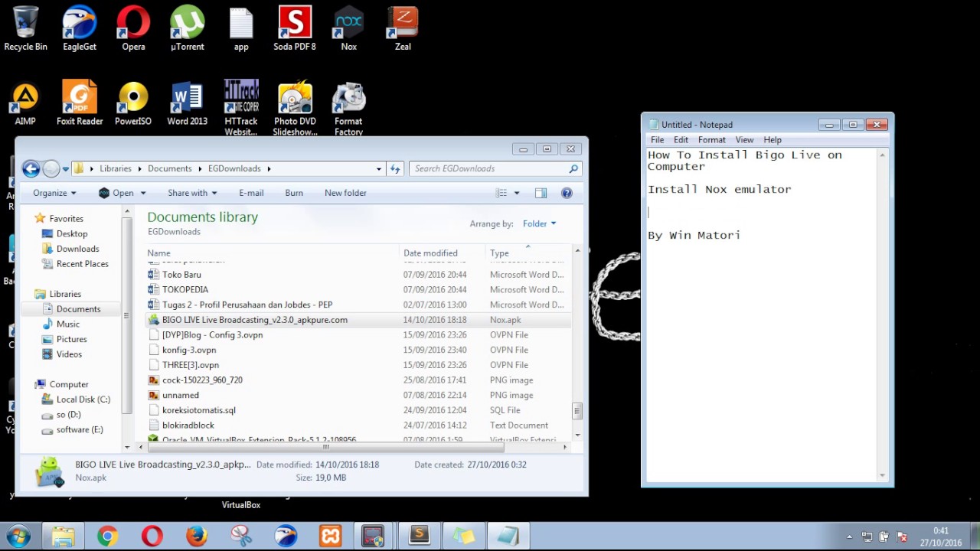This screenshot has height=551, width=980.
Task: Click the Explorer Back arrow button
Action: (x=31, y=168)
